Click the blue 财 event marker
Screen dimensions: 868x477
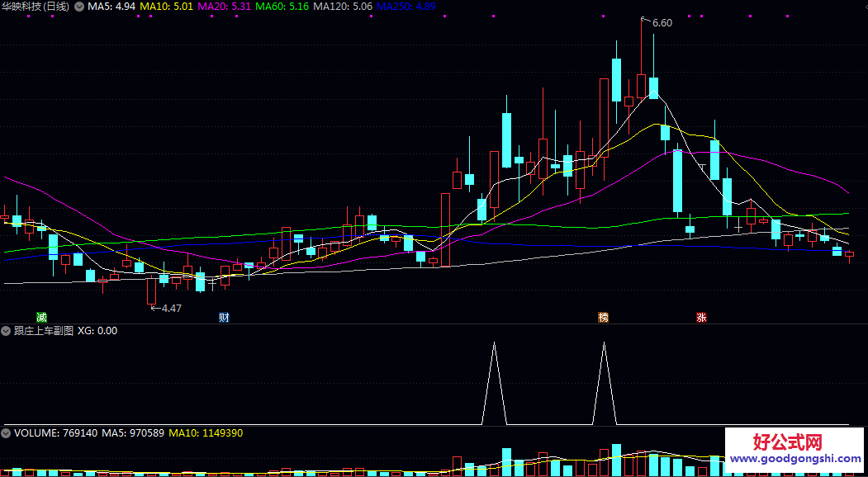pyautogui.click(x=224, y=318)
